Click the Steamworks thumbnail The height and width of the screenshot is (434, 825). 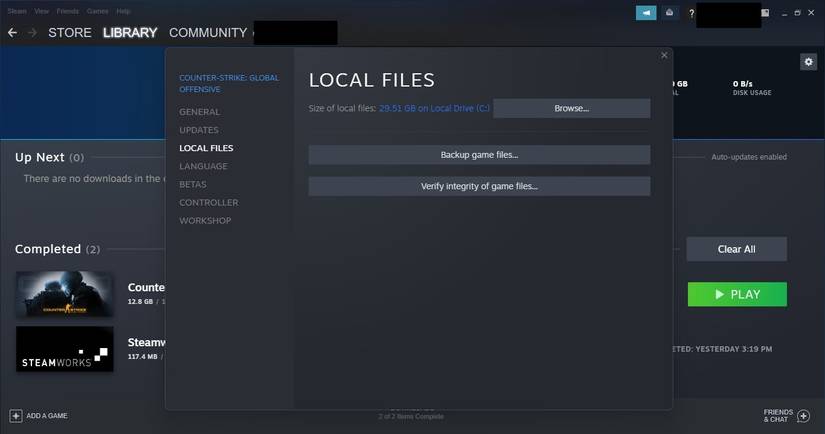65,349
